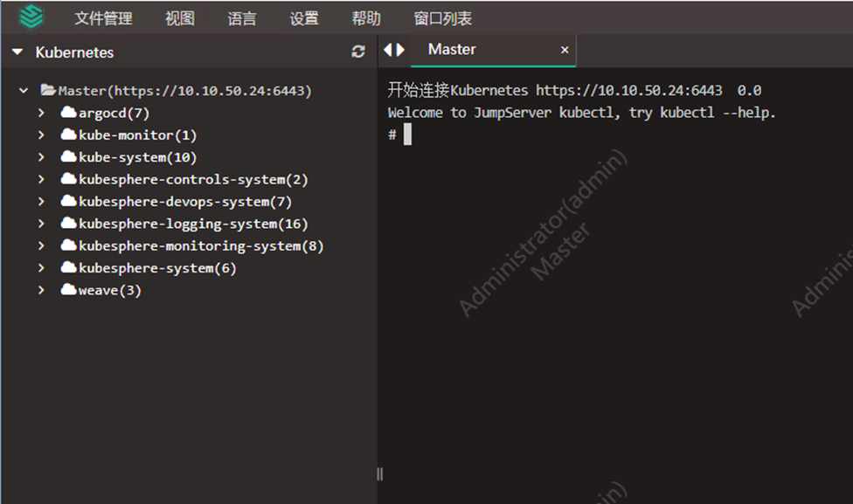Open the 设置 menu
Image resolution: width=853 pixels, height=504 pixels.
303,18
